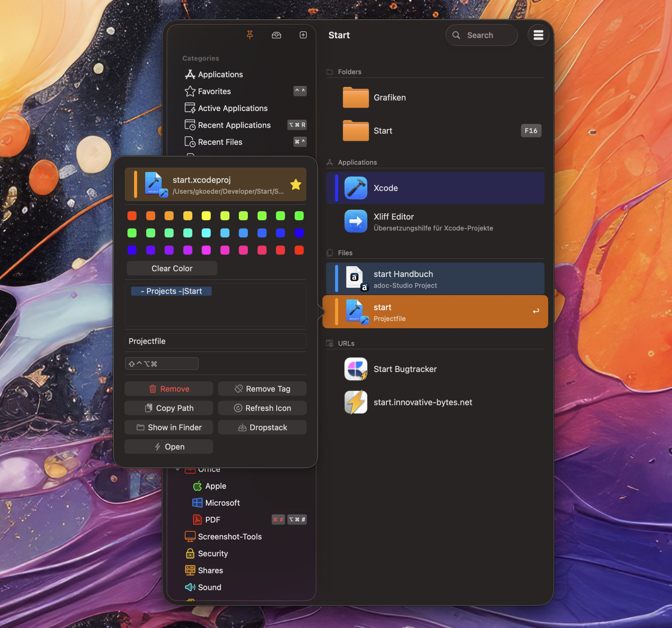Click the Remove button
Viewport: 672px width, 628px height.
[x=169, y=389]
